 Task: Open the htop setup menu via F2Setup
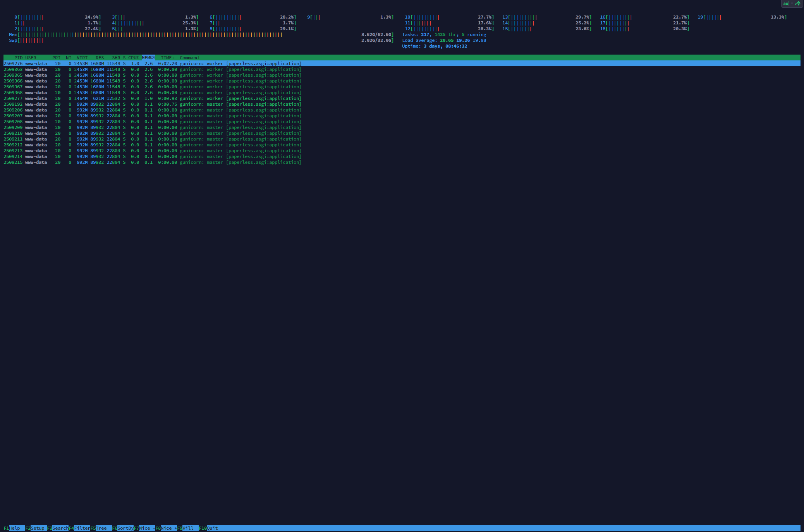coord(37,528)
